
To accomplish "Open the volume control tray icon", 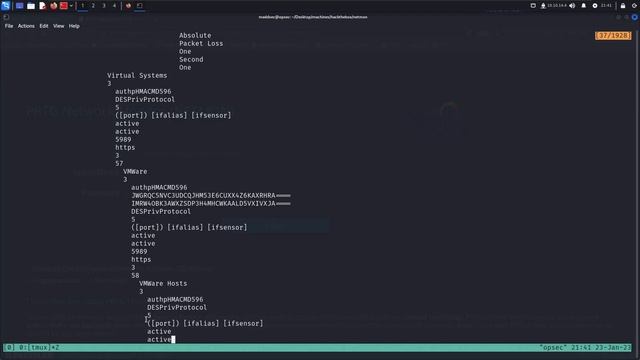I will pos(572,6).
